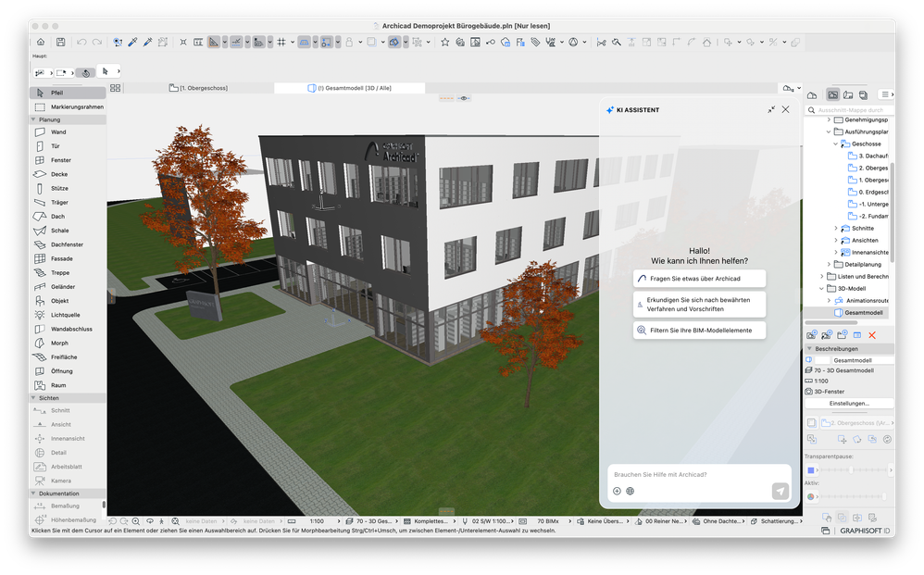The image size is (924, 575).
Task: Click the grid snap icon
Action: point(281,42)
